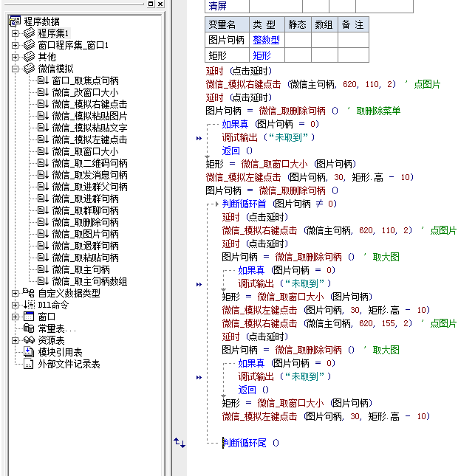Click breakpoint arrow beside third 调试输出
The width and height of the screenshot is (475, 476).
point(199,377)
